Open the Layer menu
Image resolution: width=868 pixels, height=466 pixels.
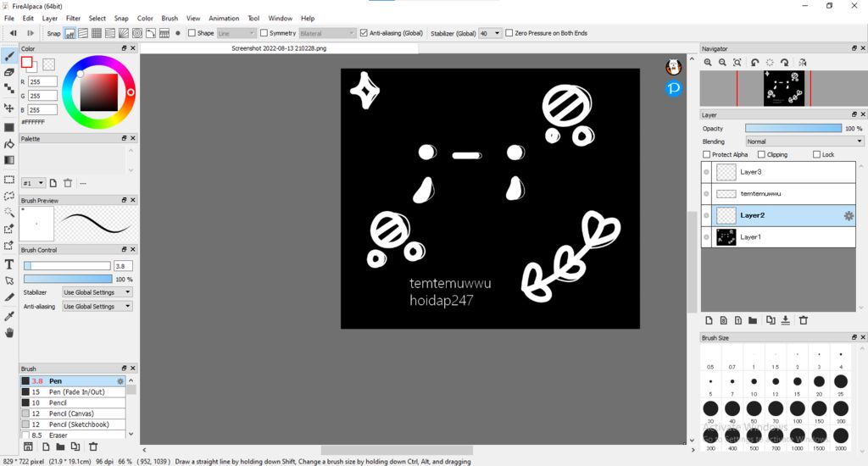coord(50,19)
